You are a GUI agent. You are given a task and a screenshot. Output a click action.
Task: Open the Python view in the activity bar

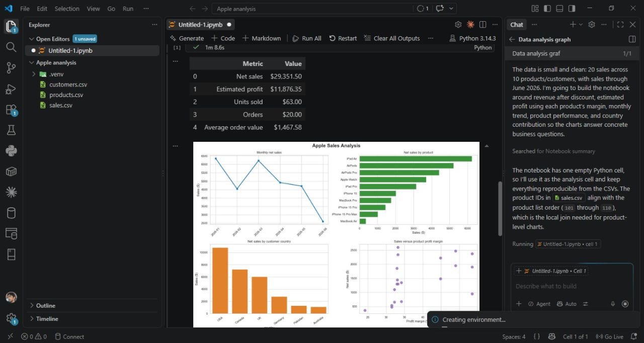tap(11, 151)
